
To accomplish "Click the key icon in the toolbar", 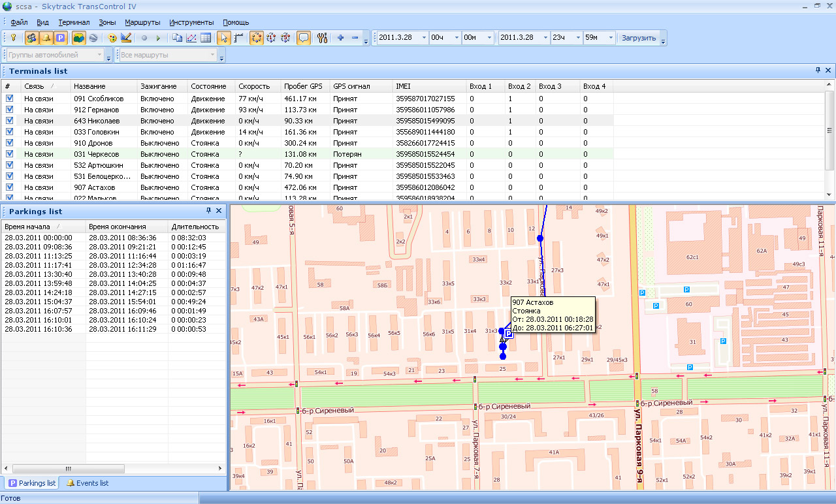I will pos(13,38).
